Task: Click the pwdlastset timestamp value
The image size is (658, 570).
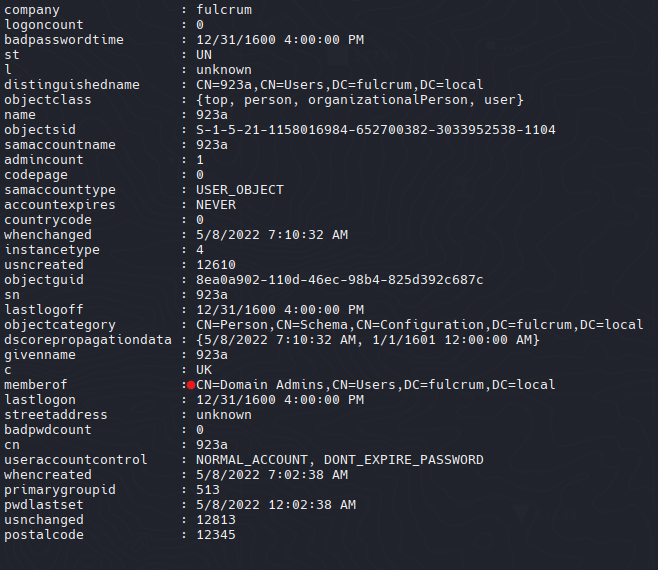Action: tap(276, 505)
